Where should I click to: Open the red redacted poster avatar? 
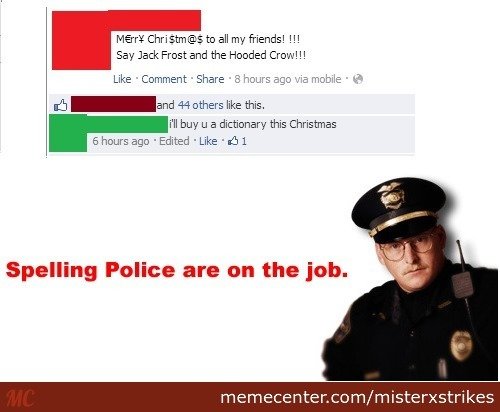[x=81, y=41]
